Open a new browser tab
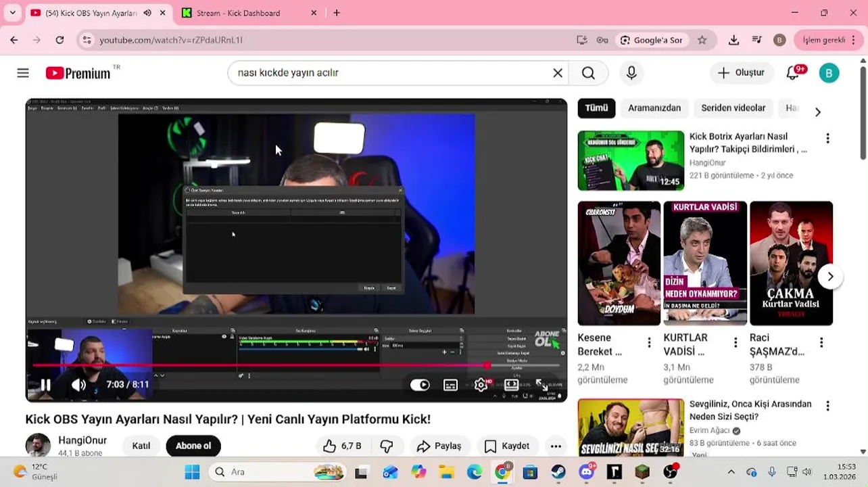This screenshot has height=487, width=868. tap(337, 13)
